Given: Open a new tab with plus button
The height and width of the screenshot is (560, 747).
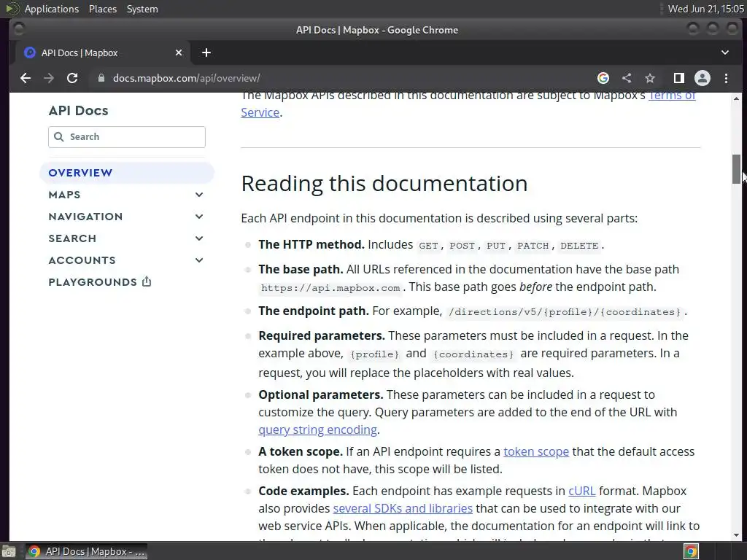Looking at the screenshot, I should coord(206,52).
